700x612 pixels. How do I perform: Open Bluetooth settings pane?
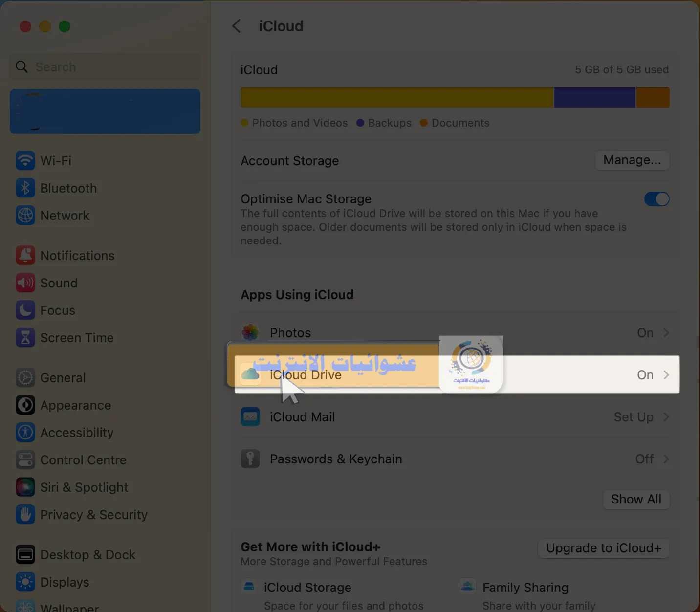(105, 188)
